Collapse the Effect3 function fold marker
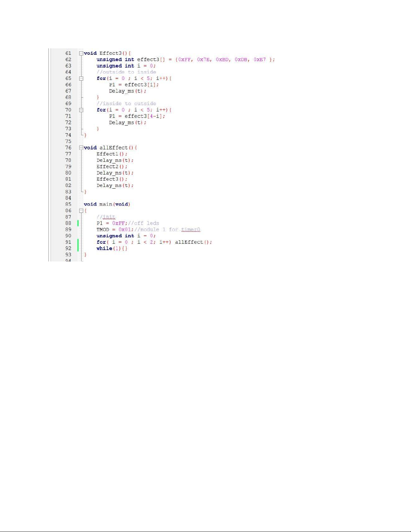The height and width of the screenshot is (532, 411). click(81, 53)
